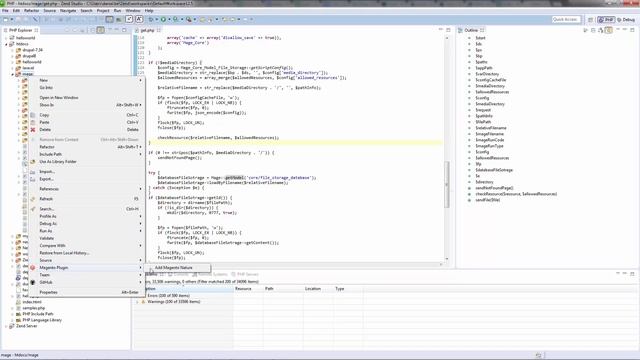The height and width of the screenshot is (360, 640).
Task: Switch to the Debug perspective
Action: pos(626,20)
